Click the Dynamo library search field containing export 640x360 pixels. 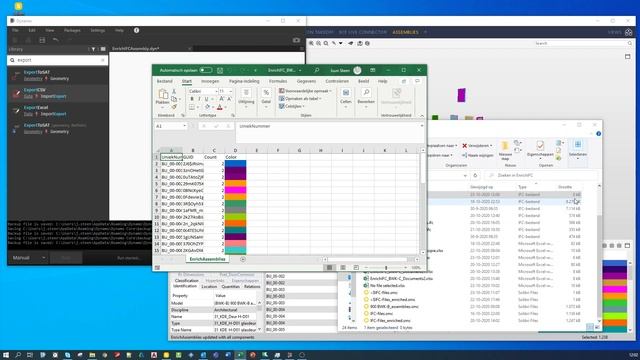58,60
